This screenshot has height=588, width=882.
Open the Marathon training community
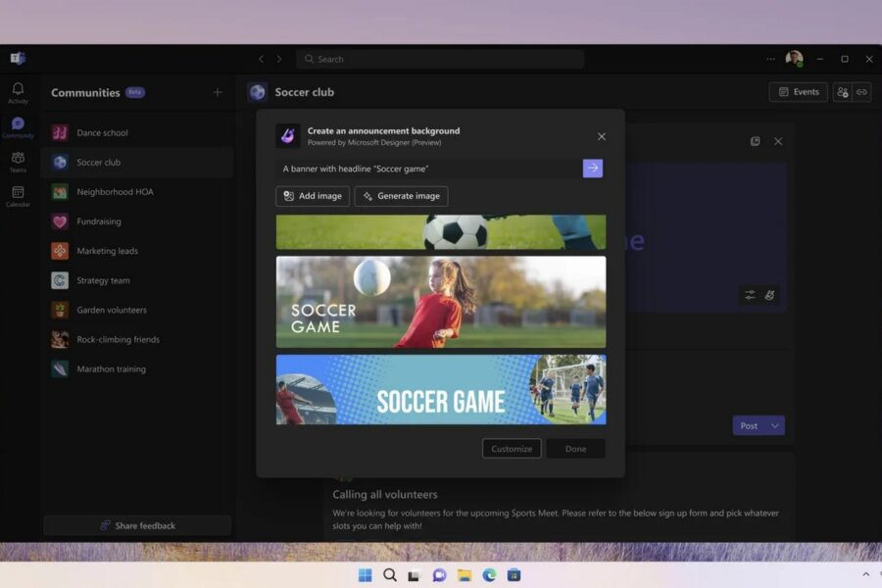tap(138, 369)
